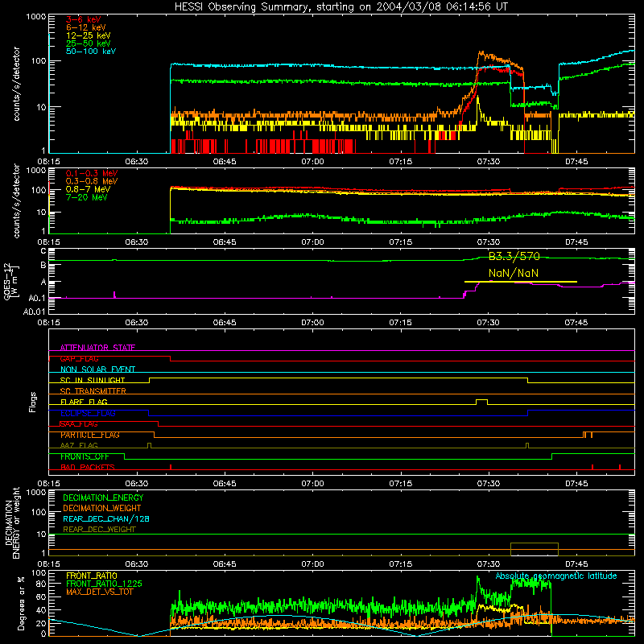This screenshot has width=644, height=644.
Task: Click the HESSI Observing Summary title text
Action: pos(341,7)
